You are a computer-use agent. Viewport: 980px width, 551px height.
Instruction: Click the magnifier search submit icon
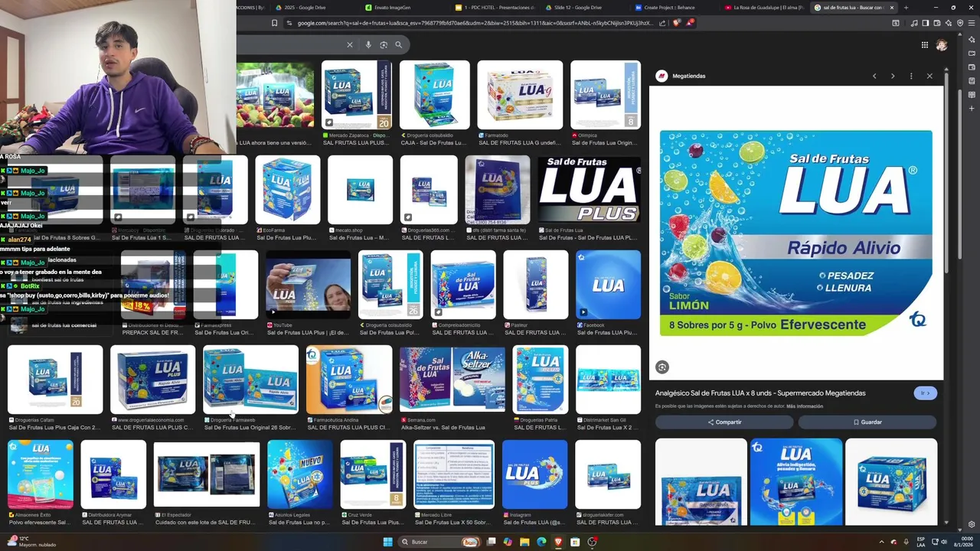click(x=398, y=45)
